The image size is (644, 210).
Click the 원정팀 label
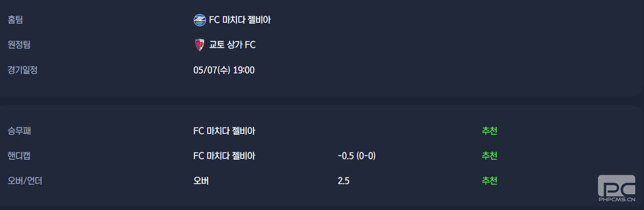19,45
